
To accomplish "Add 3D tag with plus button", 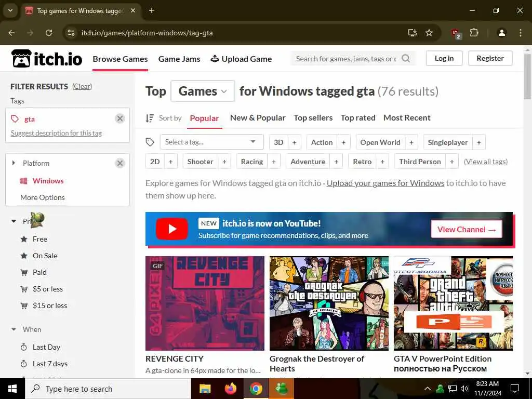I will coord(295,142).
